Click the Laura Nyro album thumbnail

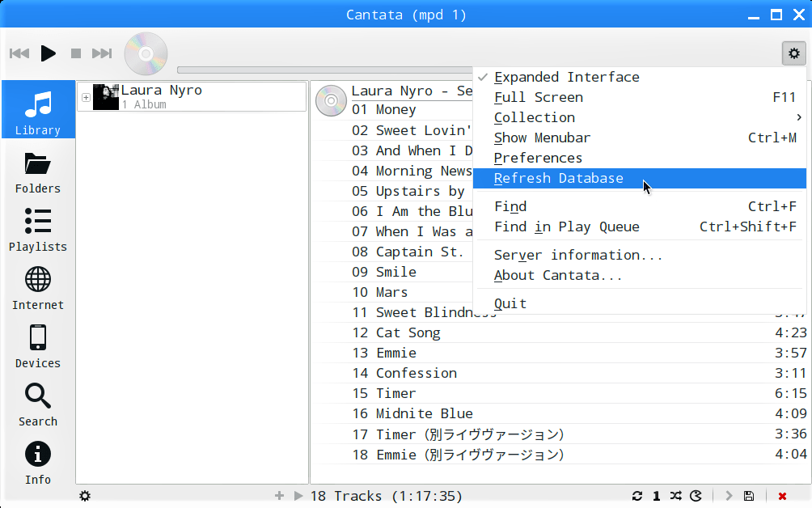(x=106, y=97)
